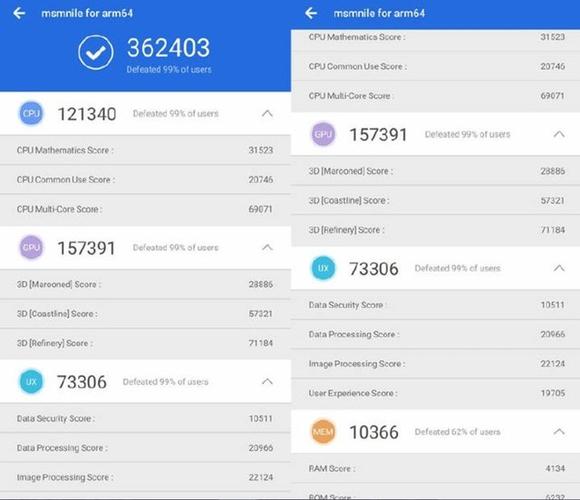Tap the teal UX icon in right panel
The image size is (580, 500).
coord(323,268)
